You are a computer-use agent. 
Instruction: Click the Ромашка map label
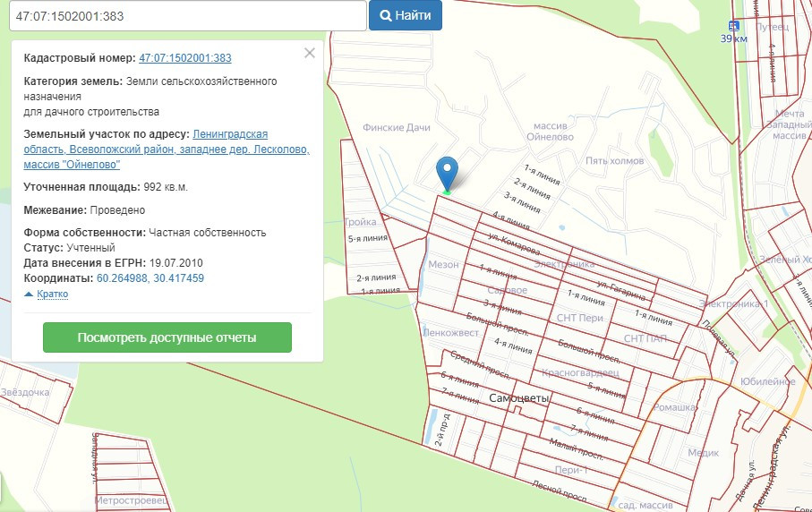(674, 407)
